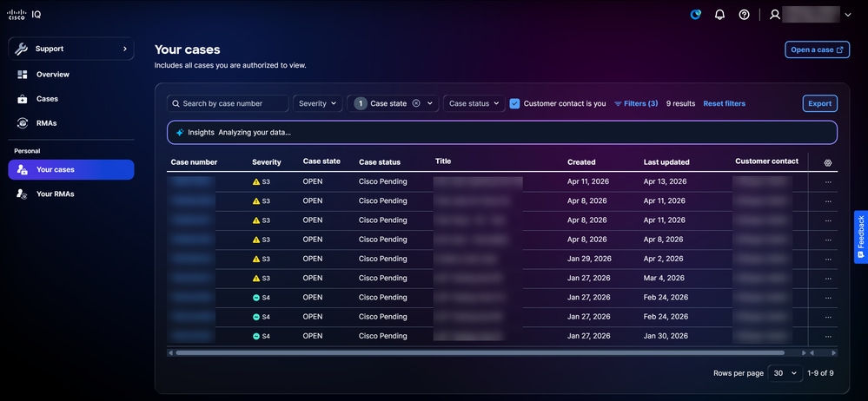Open the Case status filter dropdown

click(474, 103)
